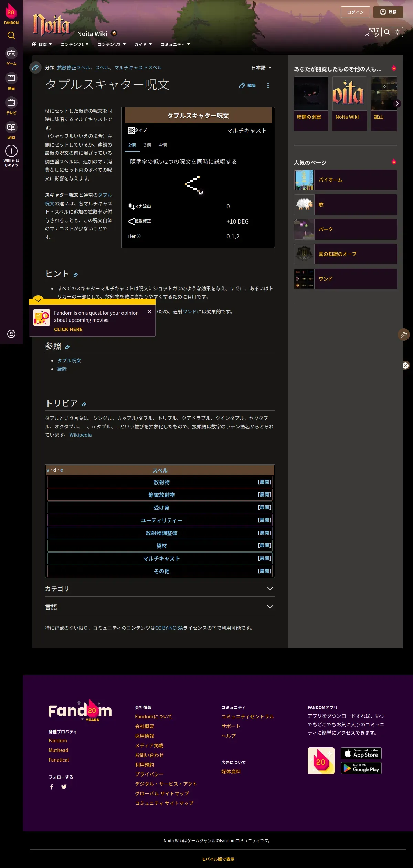Expand the 資材 navbox row

(264, 546)
